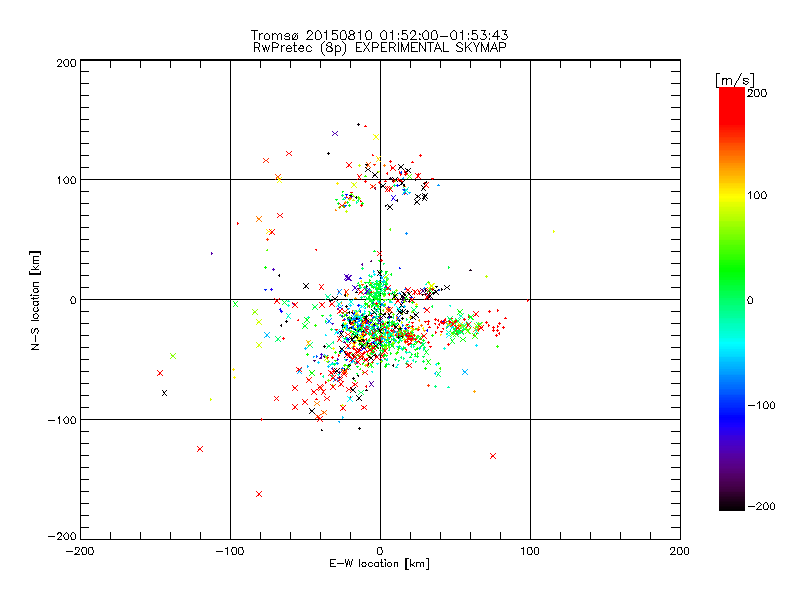Click the x-axis tick label '-200'
This screenshot has height=600, width=800.
[x=80, y=551]
